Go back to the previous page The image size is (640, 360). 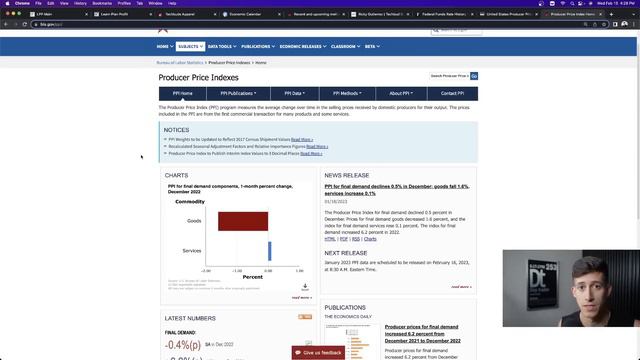pyautogui.click(x=6, y=24)
